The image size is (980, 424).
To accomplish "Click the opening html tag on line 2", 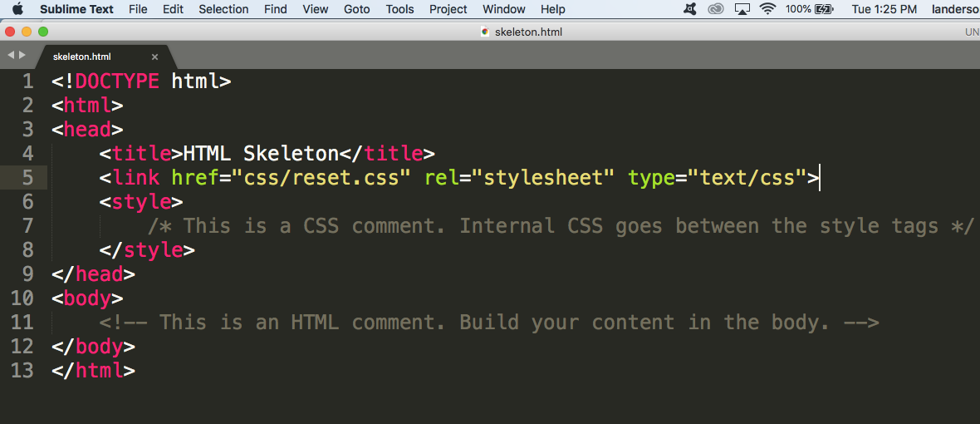I will 87,105.
